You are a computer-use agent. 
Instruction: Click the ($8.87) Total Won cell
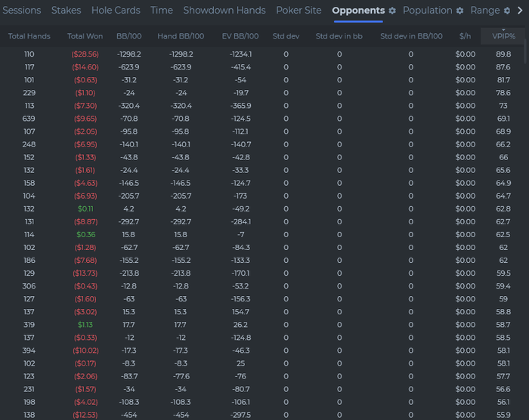pos(85,221)
